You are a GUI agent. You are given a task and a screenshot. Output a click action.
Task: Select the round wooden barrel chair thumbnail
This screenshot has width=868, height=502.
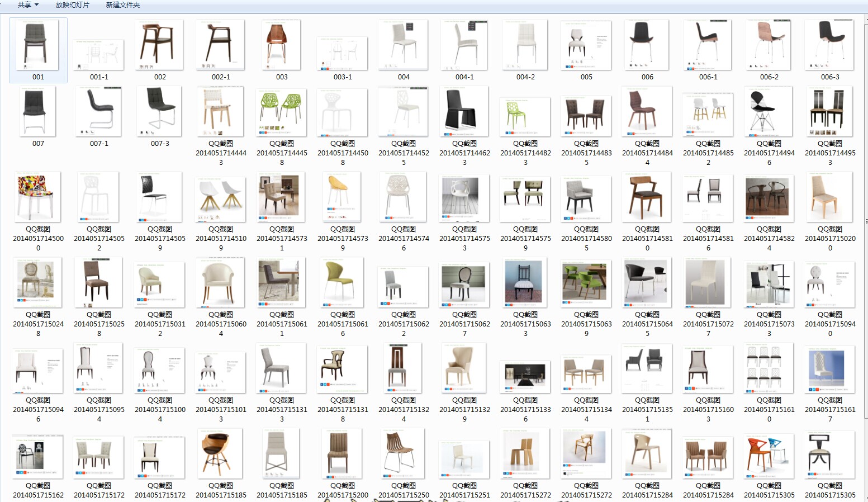pyautogui.click(x=221, y=453)
